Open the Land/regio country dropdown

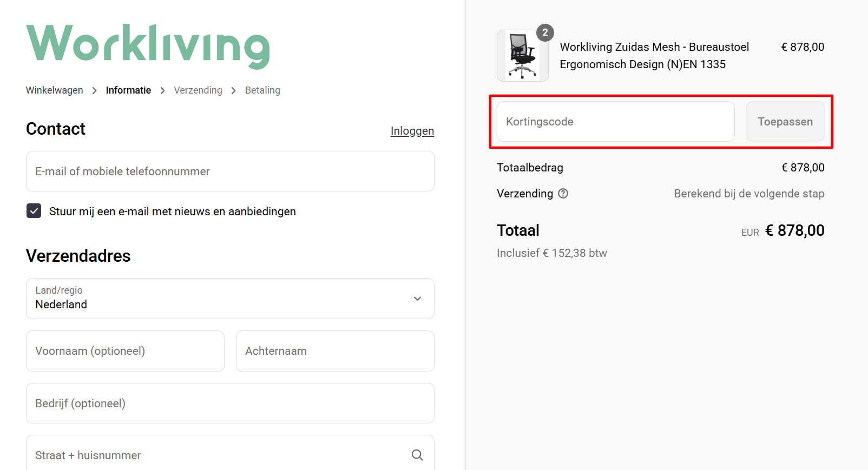pyautogui.click(x=230, y=299)
